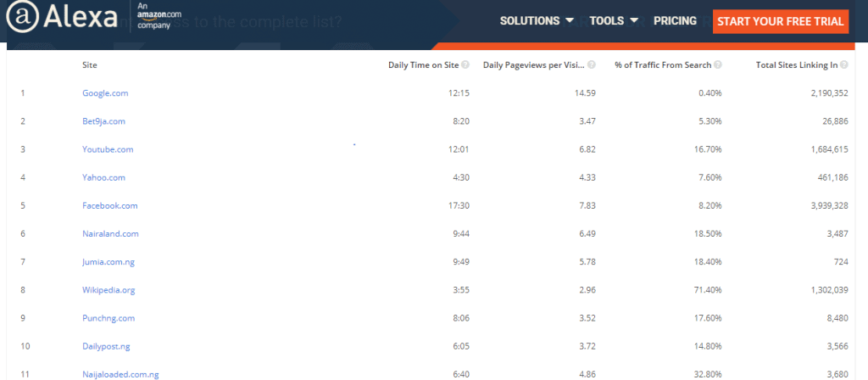The width and height of the screenshot is (868, 380).
Task: Open Facebook.com site info
Action: [110, 205]
